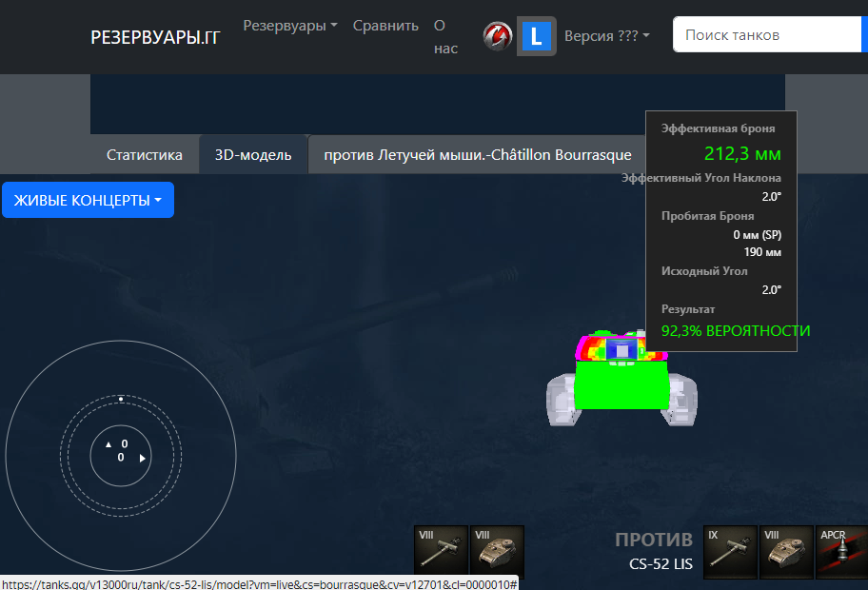Click the Пробитая Броня label
868x590 pixels.
[x=707, y=216]
